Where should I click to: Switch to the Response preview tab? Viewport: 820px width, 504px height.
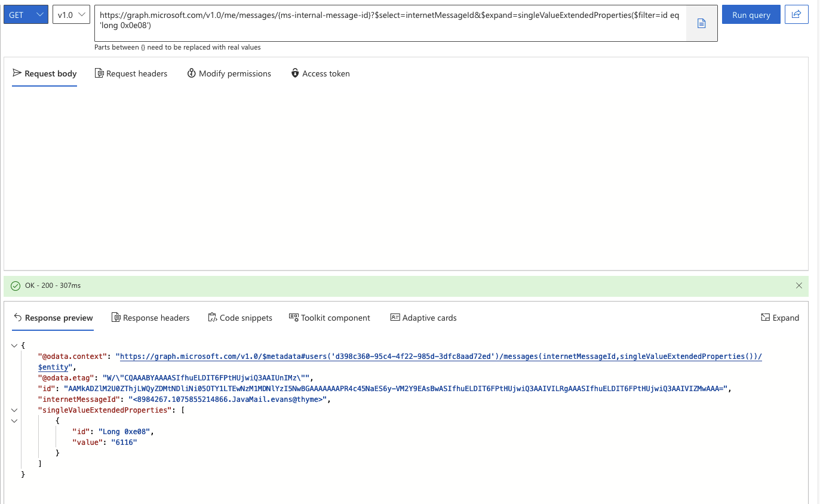[59, 317]
